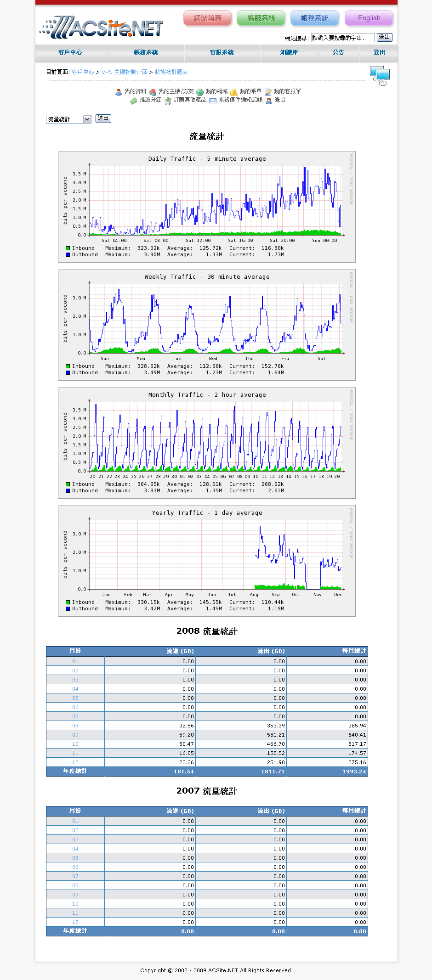
Task: Open month 11 in the 2008 table
Action: click(75, 753)
